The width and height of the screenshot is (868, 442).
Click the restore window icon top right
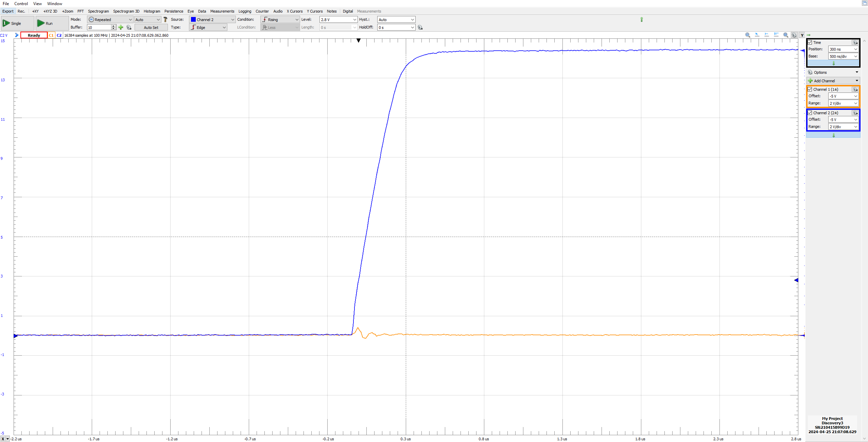865,3
